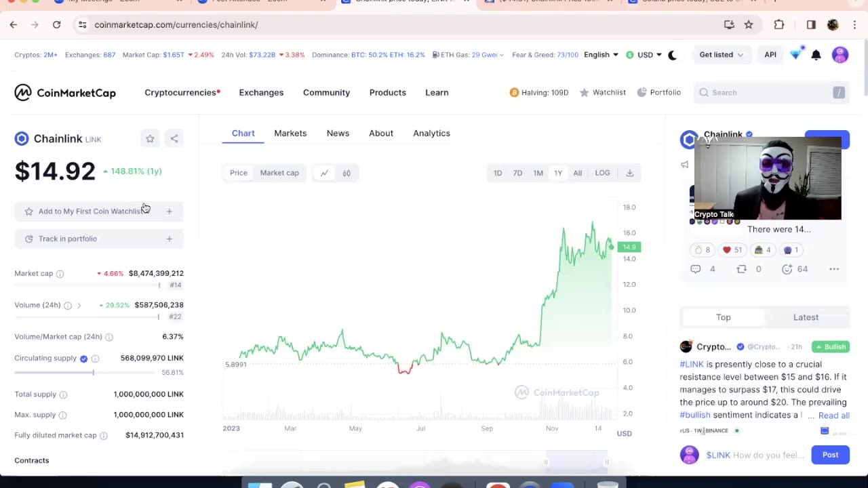The width and height of the screenshot is (868, 488).
Task: Switch to the News tab
Action: pyautogui.click(x=338, y=134)
